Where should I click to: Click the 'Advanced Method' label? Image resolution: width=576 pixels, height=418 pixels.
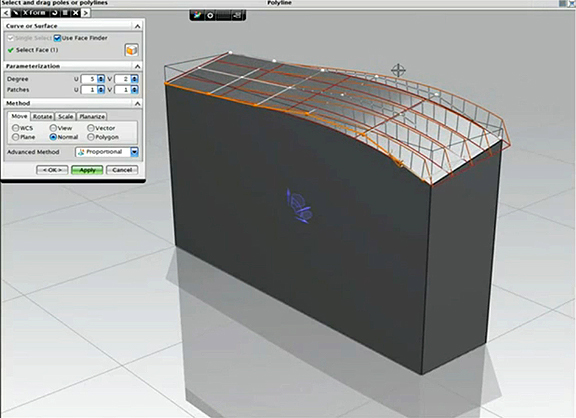(33, 152)
